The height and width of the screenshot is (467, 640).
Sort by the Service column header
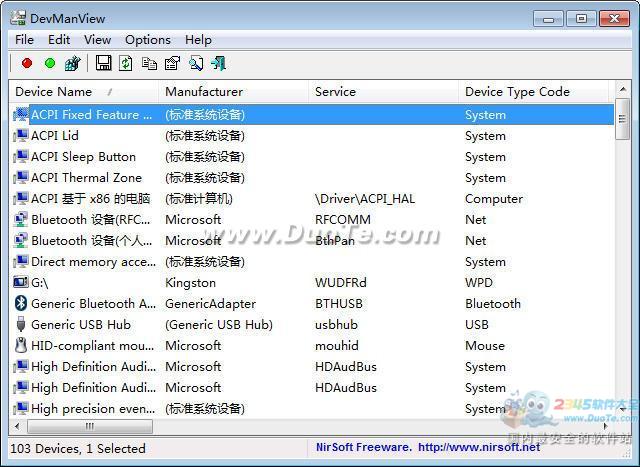point(384,91)
